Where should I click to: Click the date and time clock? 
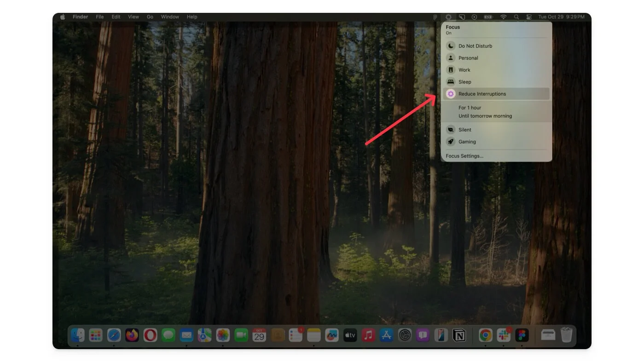coord(562,17)
